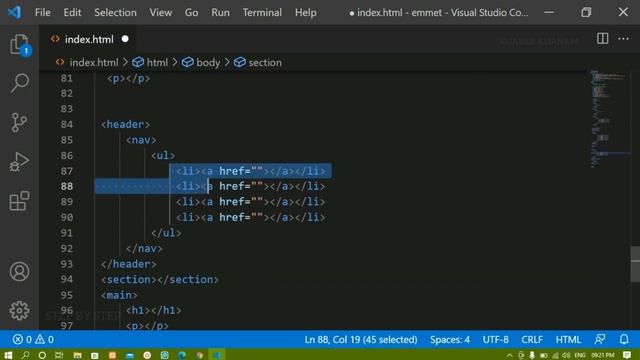
Task: Open the Run and Debug view
Action: coord(19,162)
